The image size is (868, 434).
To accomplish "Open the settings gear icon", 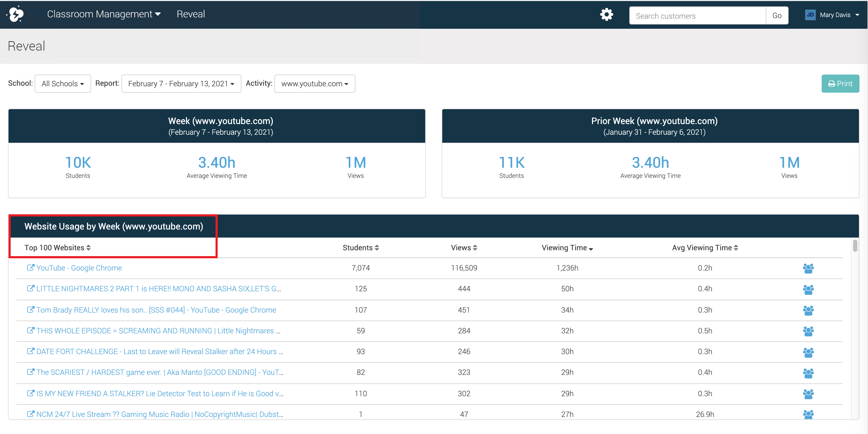I will (607, 14).
